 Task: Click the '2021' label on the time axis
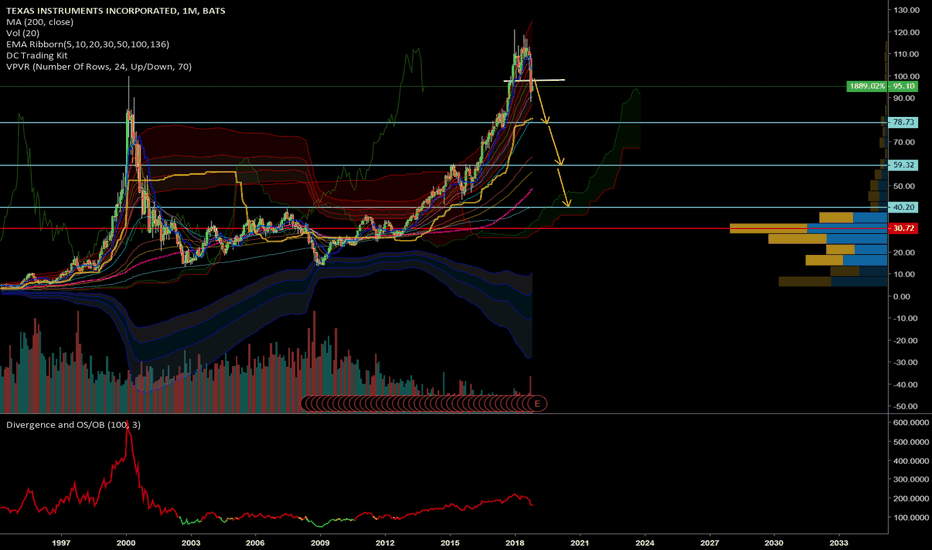[580, 542]
